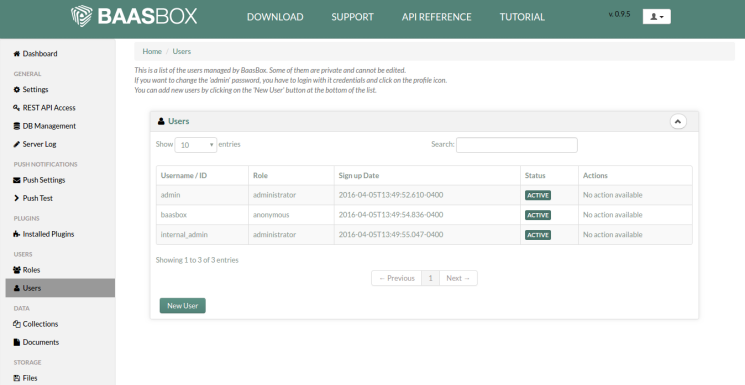
Task: Click the Push Settings envelope icon
Action: coord(17,180)
